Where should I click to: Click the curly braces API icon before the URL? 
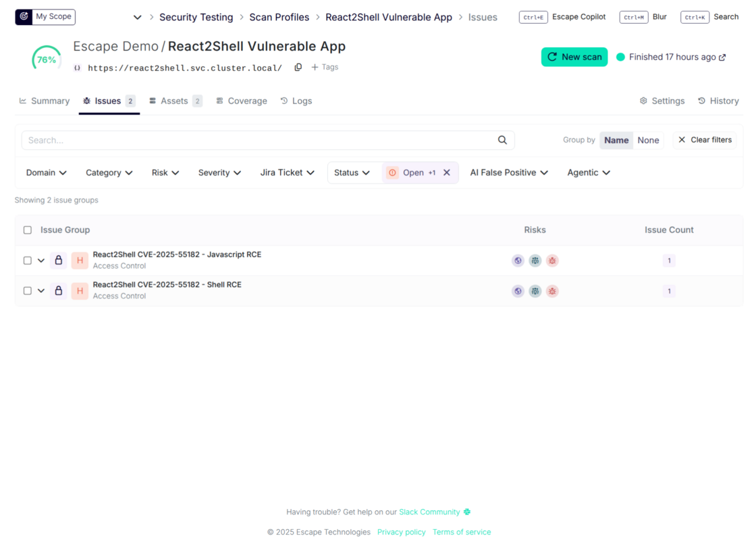pos(77,68)
